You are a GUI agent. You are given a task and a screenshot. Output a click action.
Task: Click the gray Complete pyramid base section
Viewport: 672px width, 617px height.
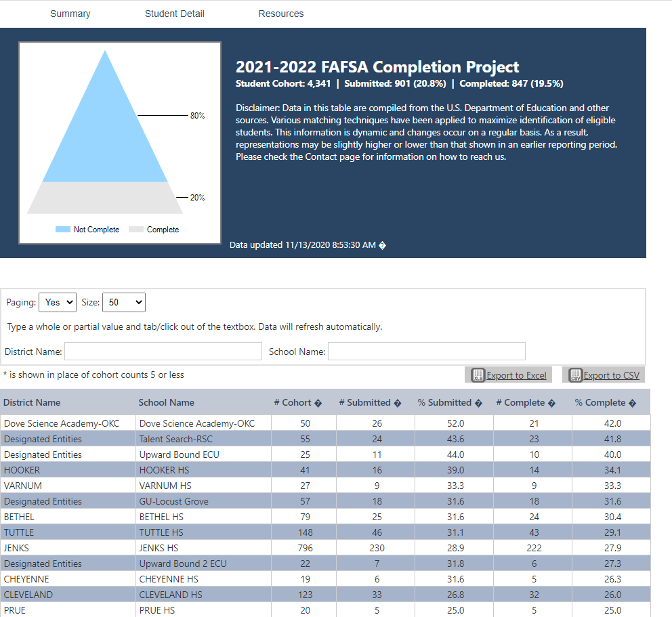[x=105, y=198]
